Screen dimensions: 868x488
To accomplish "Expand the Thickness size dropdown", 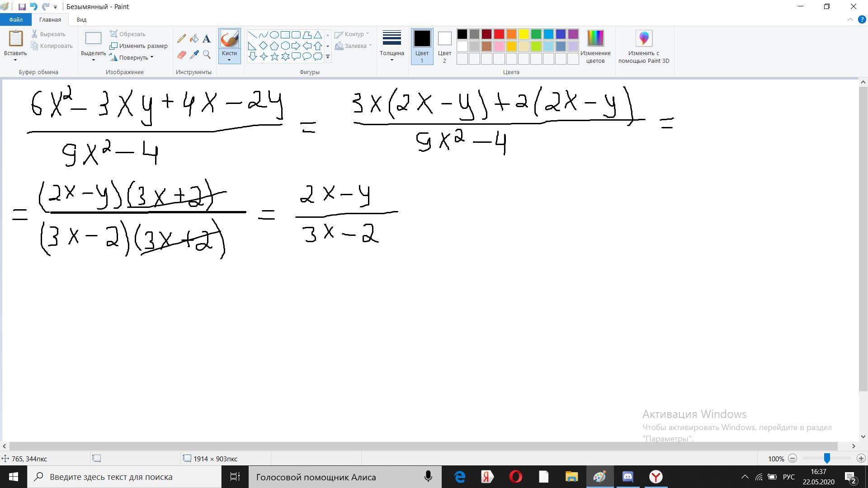I will click(392, 60).
